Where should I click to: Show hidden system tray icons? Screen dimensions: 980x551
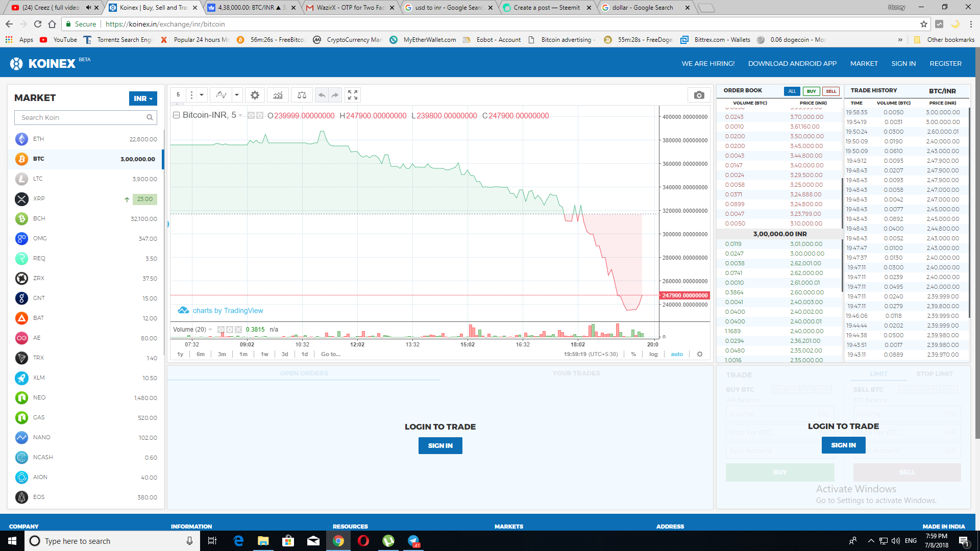pos(871,541)
